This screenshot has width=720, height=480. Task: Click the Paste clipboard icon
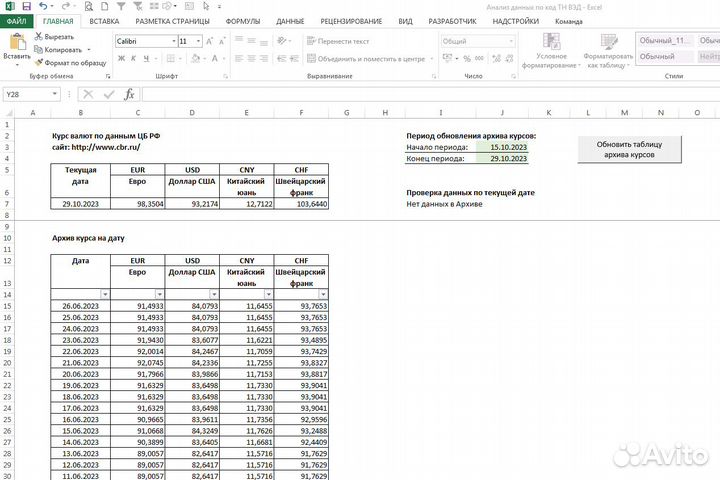(x=17, y=42)
